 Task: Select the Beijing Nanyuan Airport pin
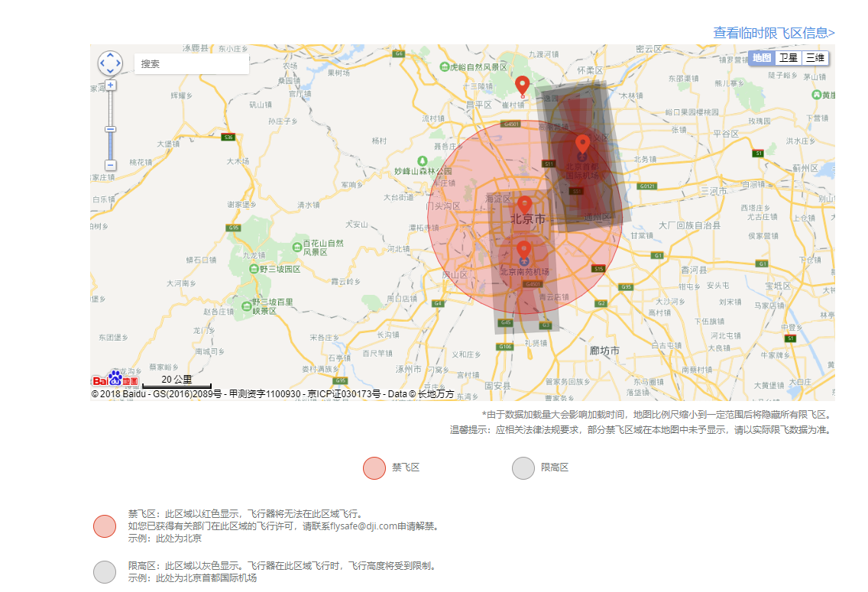tap(523, 250)
